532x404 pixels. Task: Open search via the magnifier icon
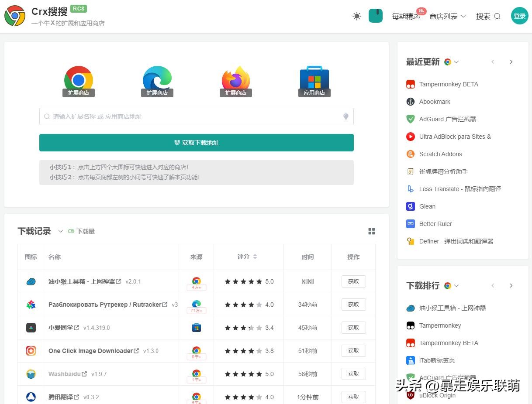click(497, 16)
